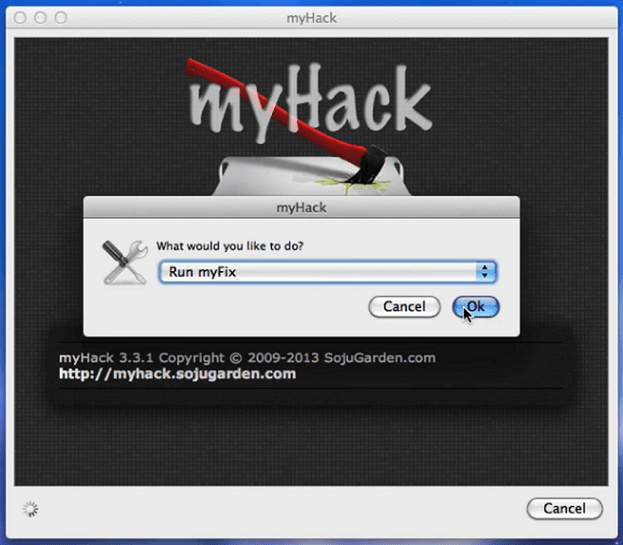623x545 pixels.
Task: Click the window's minimize button
Action: tap(40, 17)
